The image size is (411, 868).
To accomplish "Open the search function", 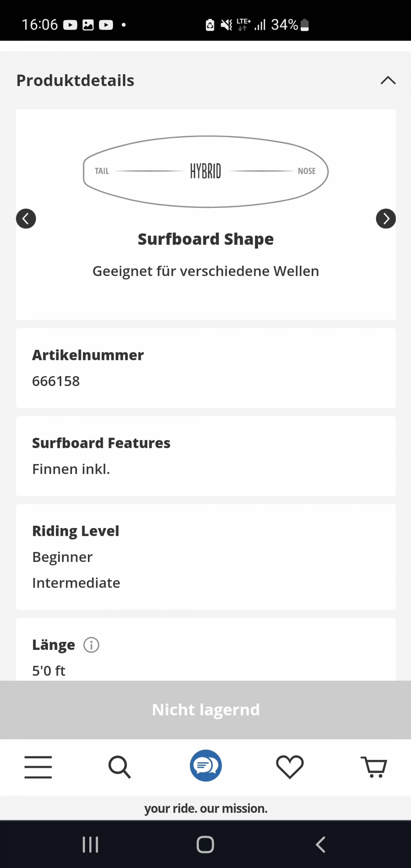I will click(x=119, y=767).
